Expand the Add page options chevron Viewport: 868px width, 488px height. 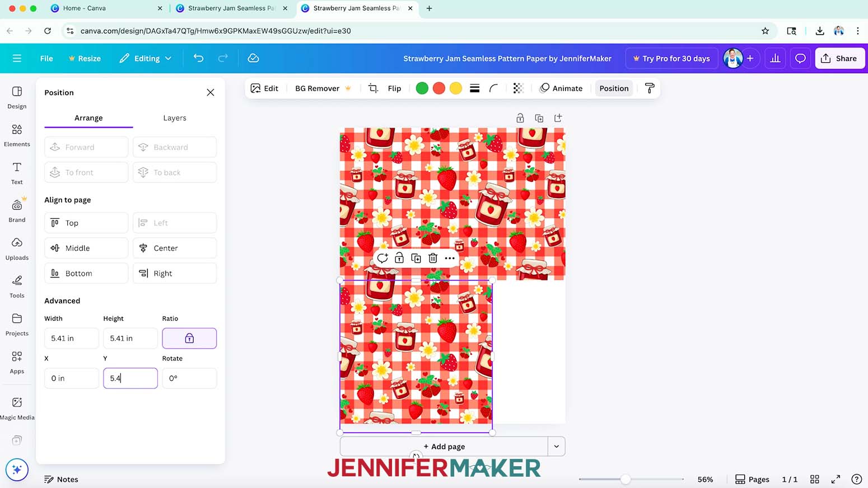(x=556, y=447)
